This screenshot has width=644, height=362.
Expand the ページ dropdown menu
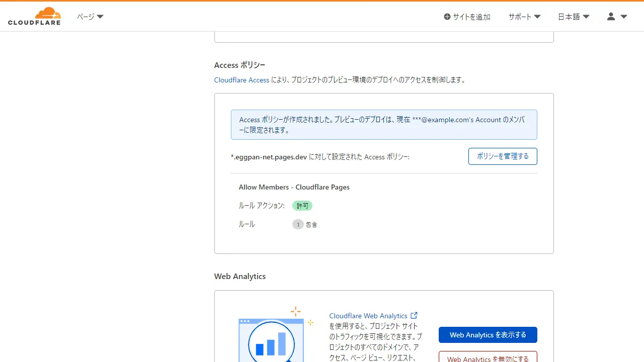pyautogui.click(x=90, y=17)
